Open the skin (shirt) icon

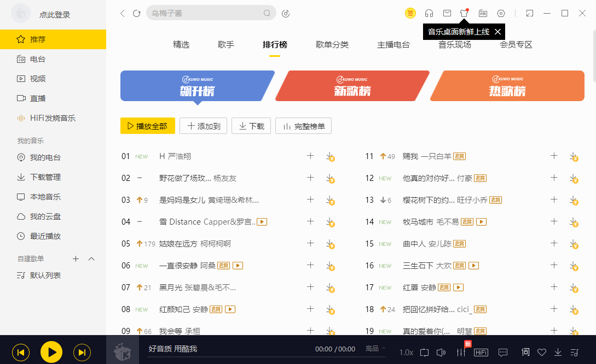pyautogui.click(x=464, y=13)
